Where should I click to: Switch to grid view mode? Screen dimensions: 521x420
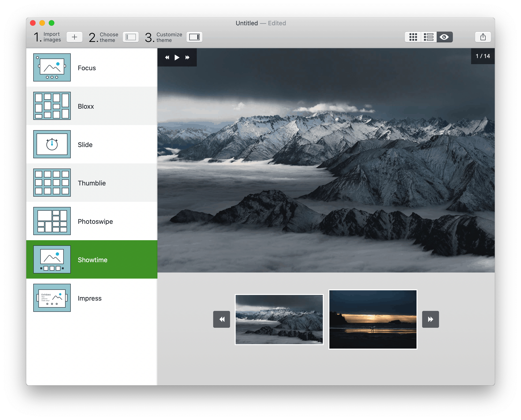(x=413, y=37)
